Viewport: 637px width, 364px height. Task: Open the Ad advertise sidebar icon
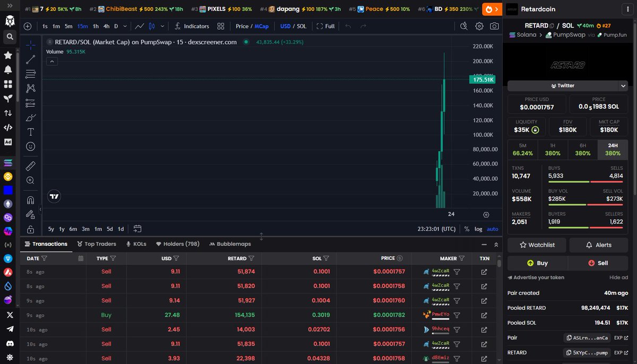8,142
